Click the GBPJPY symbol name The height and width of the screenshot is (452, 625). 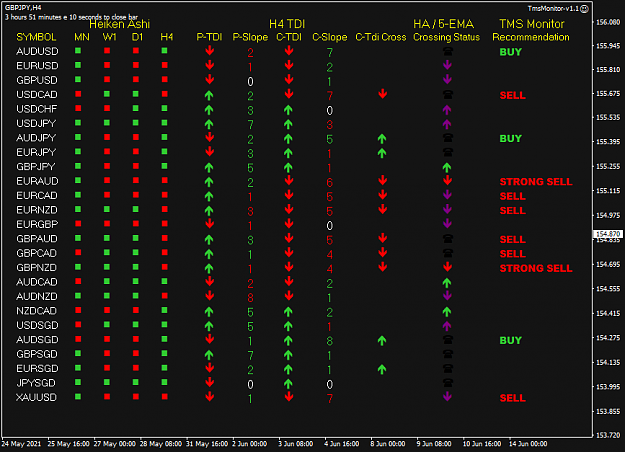point(36,167)
